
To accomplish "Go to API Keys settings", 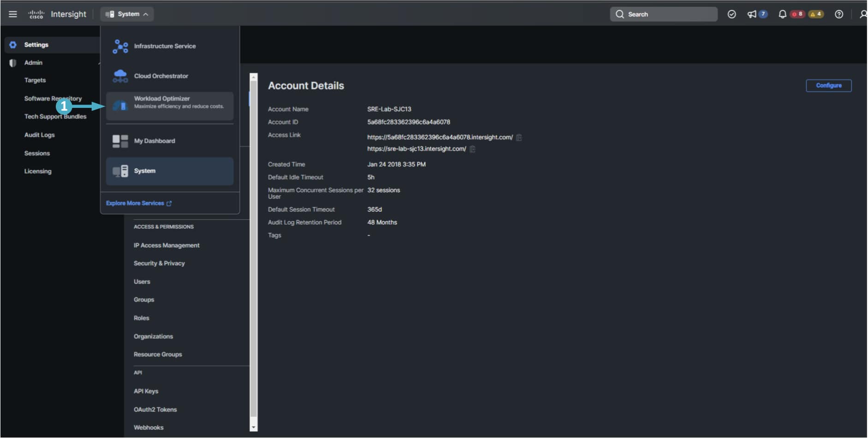I will (x=146, y=391).
